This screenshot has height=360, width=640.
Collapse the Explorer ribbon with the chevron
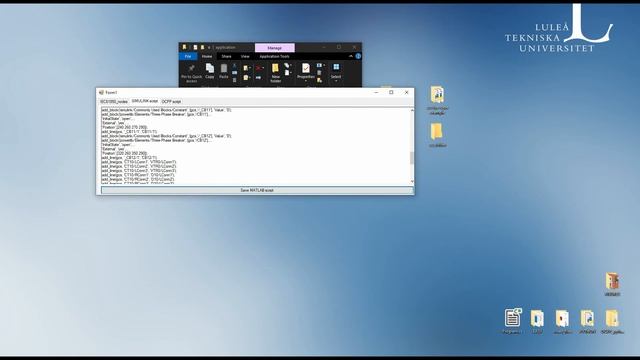[351, 56]
